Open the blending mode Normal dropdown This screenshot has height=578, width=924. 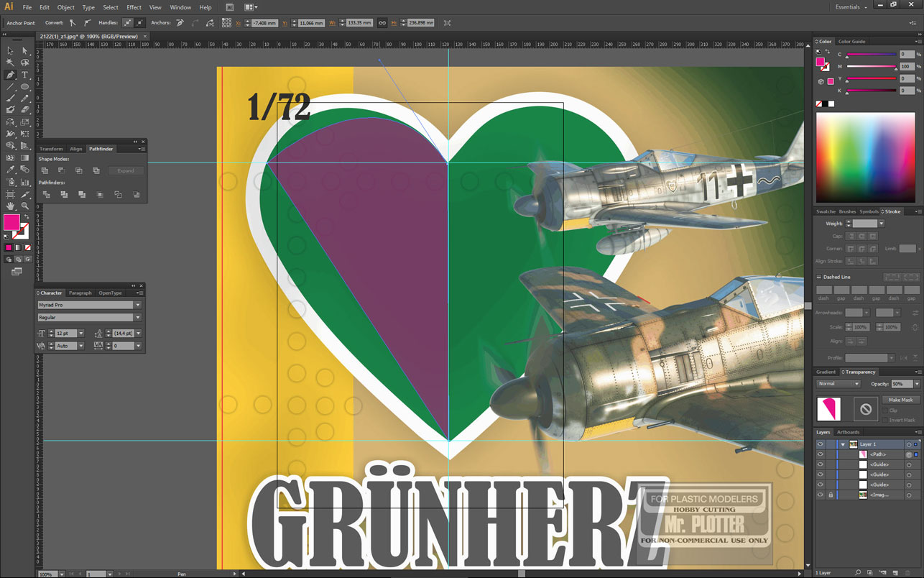click(x=838, y=384)
